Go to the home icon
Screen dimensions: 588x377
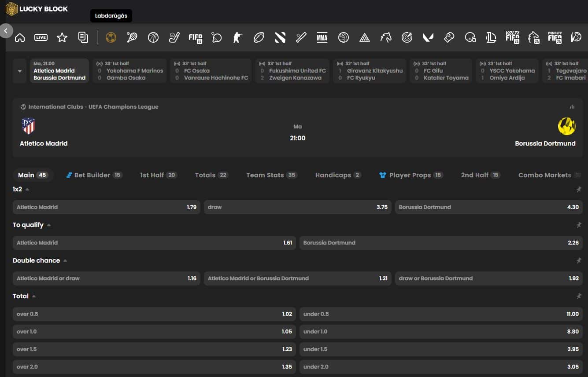(20, 37)
